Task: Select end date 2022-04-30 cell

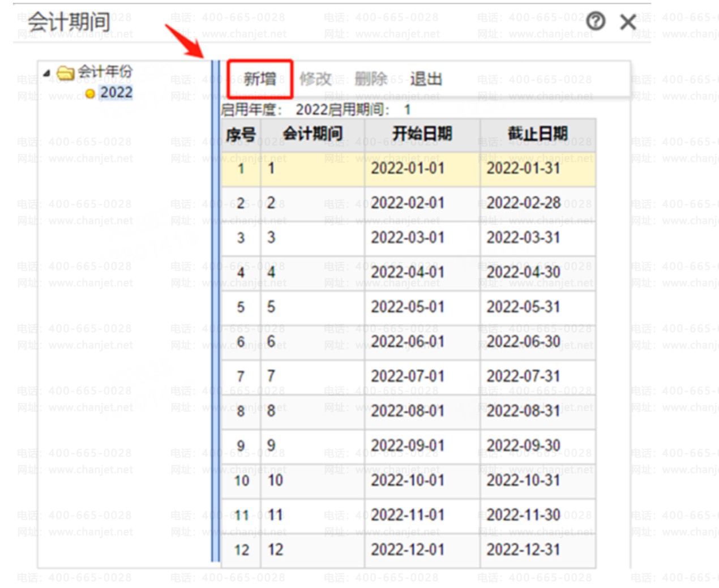Action: [538, 272]
